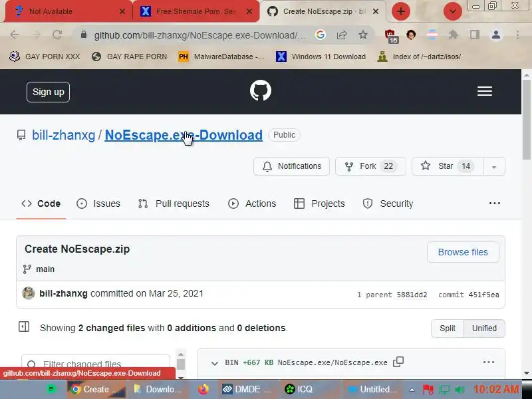Click the volume icon in system tray
This screenshot has width=532, height=399.
[x=460, y=390]
